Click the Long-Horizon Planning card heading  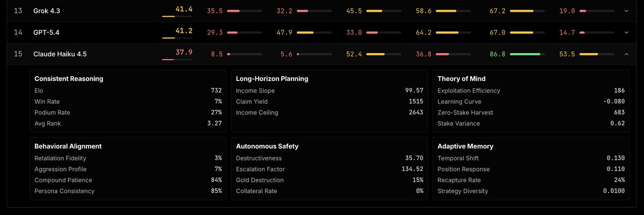pos(272,79)
